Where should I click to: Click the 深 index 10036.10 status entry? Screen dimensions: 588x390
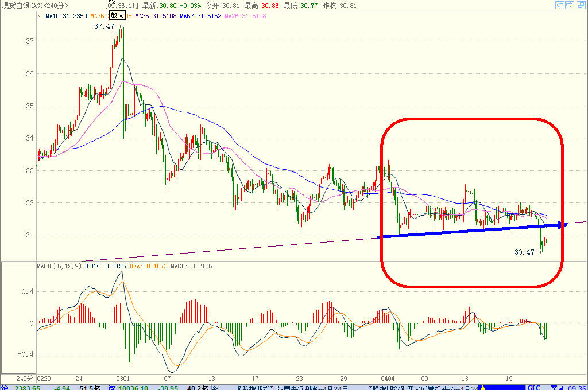pyautogui.click(x=127, y=387)
